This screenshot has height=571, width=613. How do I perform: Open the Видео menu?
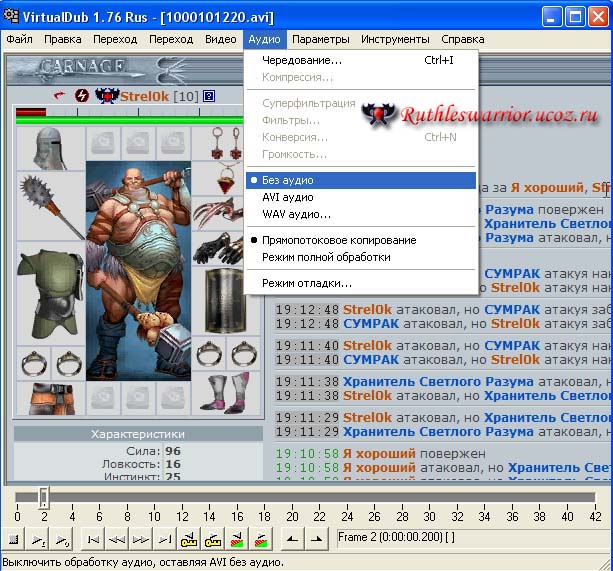[x=220, y=39]
